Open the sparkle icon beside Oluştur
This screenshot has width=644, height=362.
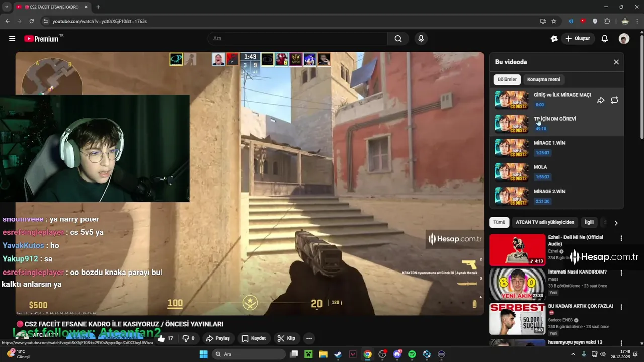point(554,39)
